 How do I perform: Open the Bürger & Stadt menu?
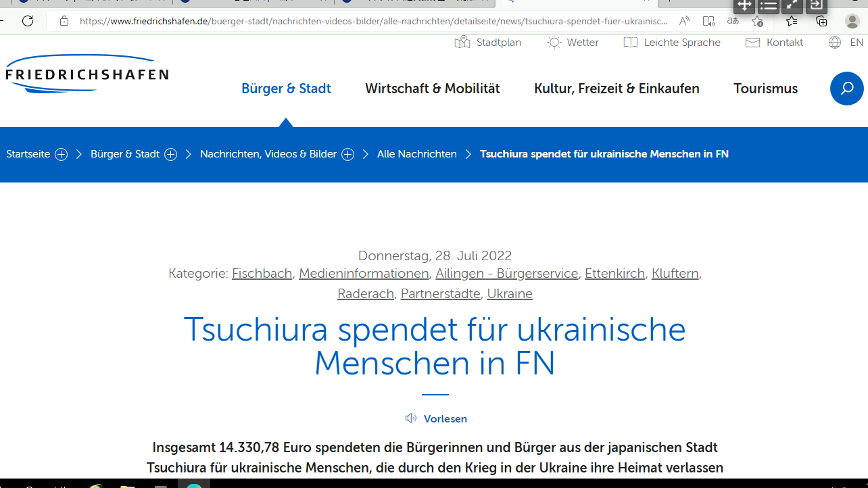pos(286,89)
